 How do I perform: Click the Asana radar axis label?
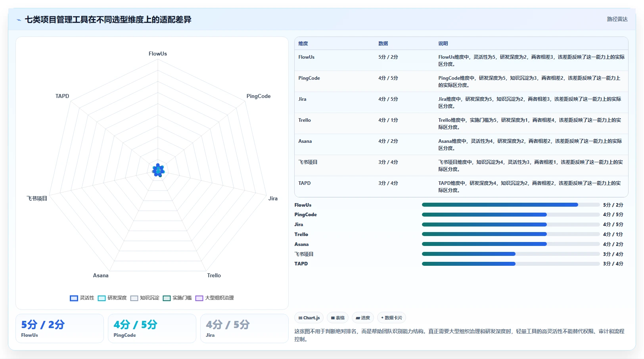click(x=101, y=275)
